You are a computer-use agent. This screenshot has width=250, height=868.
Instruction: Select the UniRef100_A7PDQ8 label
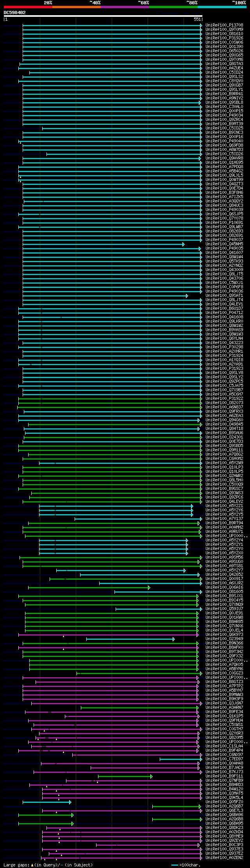(x=224, y=167)
